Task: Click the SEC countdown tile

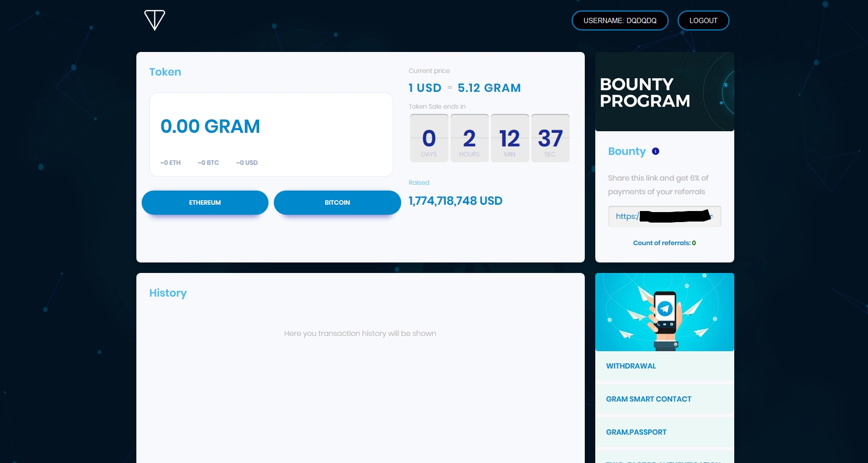Action: [x=550, y=138]
